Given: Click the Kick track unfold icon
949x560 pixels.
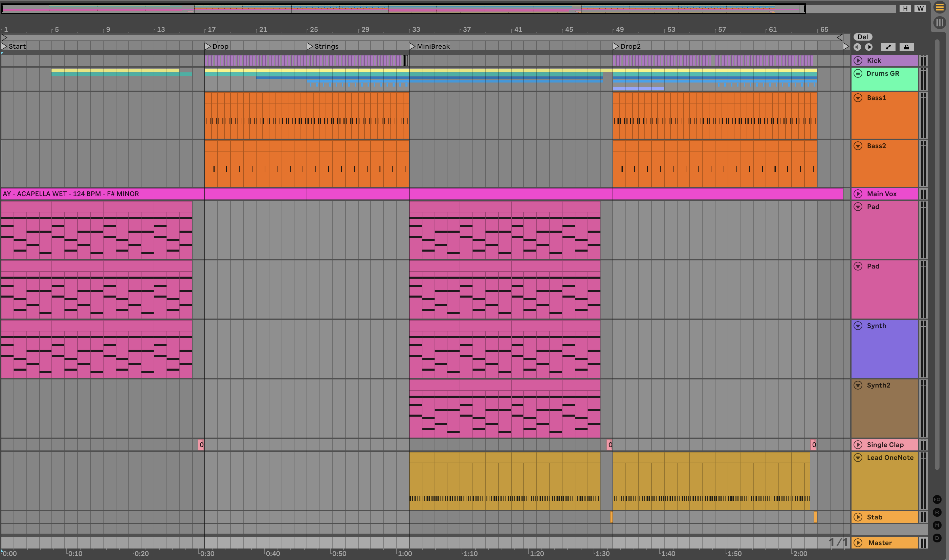Looking at the screenshot, I should tap(858, 61).
